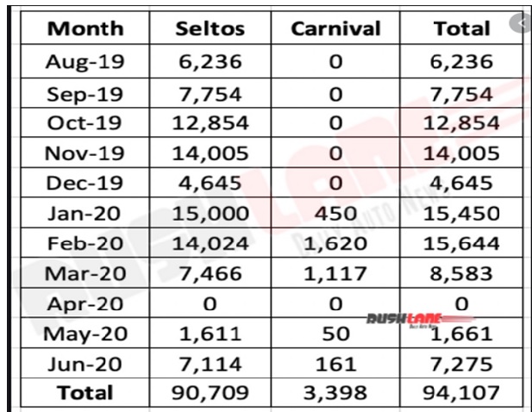Click the Carnival value 450 for Jan-20
The width and height of the screenshot is (532, 412).
(335, 213)
